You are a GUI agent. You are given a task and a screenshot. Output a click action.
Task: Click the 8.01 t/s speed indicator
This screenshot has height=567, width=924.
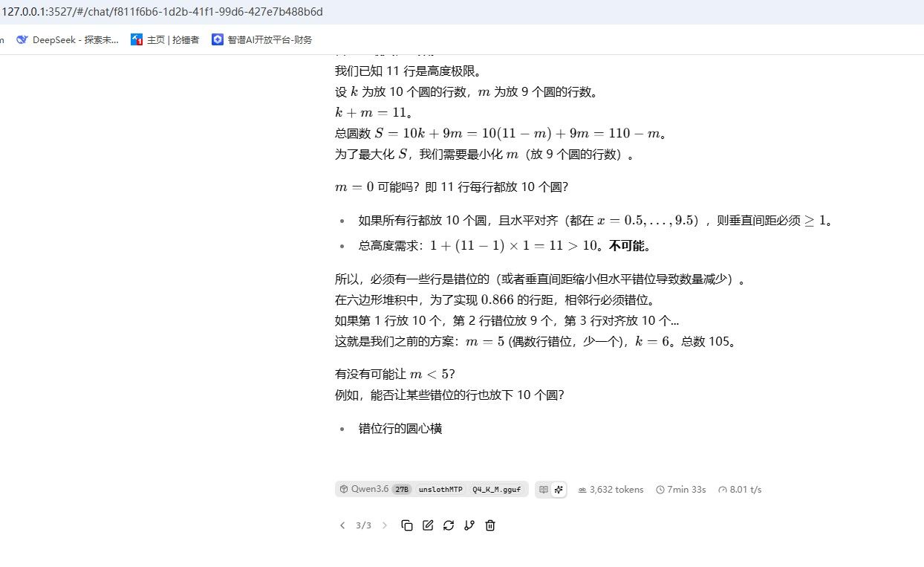[x=740, y=490]
